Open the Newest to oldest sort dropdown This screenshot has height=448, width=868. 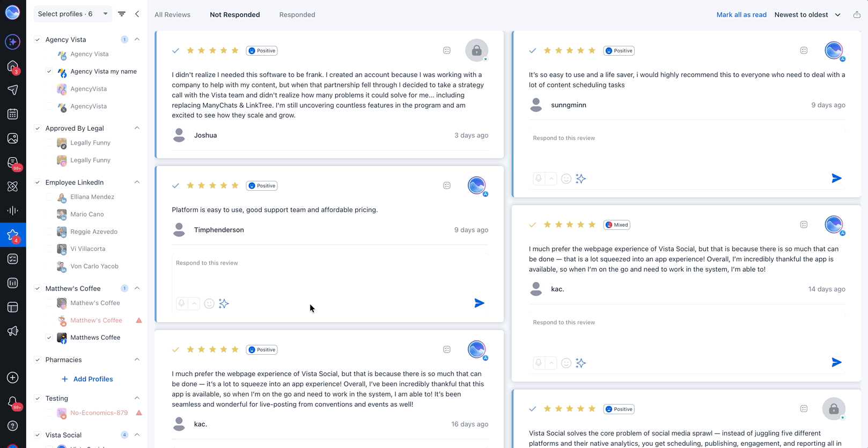[807, 14]
